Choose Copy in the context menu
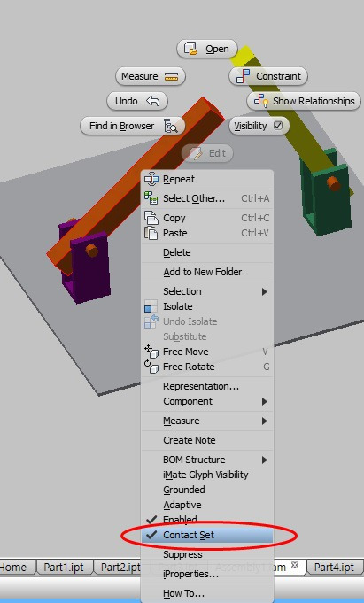This screenshot has width=364, height=603. point(207,218)
